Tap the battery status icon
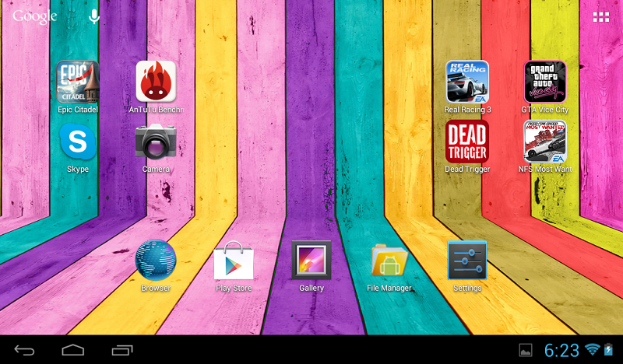The width and height of the screenshot is (623, 364). click(608, 349)
